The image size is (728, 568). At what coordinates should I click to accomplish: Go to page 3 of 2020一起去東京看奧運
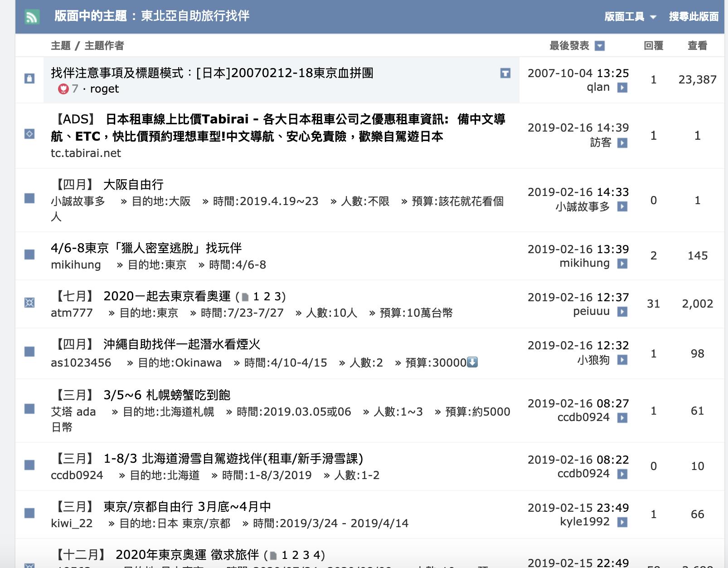click(279, 297)
